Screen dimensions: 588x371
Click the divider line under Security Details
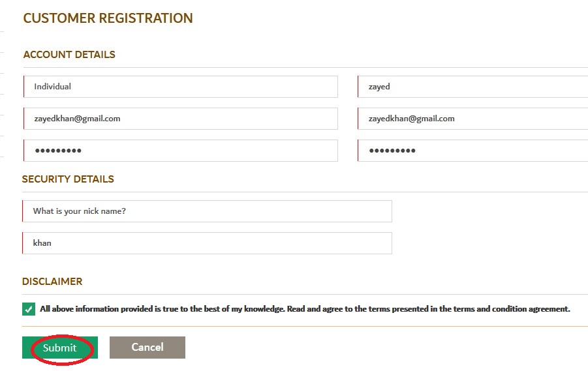tap(294, 192)
